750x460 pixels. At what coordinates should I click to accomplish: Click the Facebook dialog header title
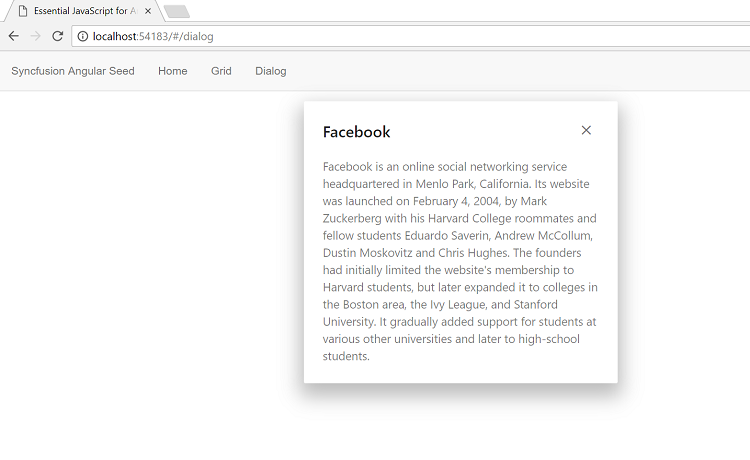tap(356, 132)
